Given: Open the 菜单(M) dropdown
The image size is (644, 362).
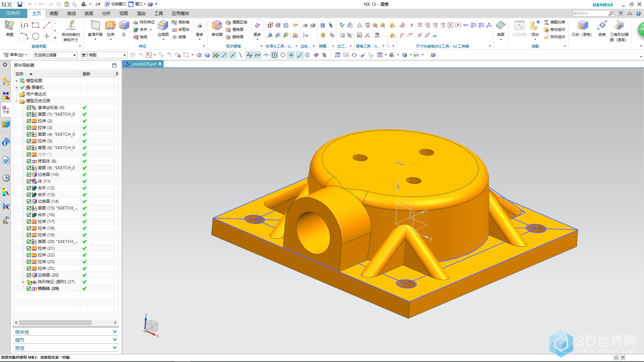Looking at the screenshot, I should tap(15, 55).
